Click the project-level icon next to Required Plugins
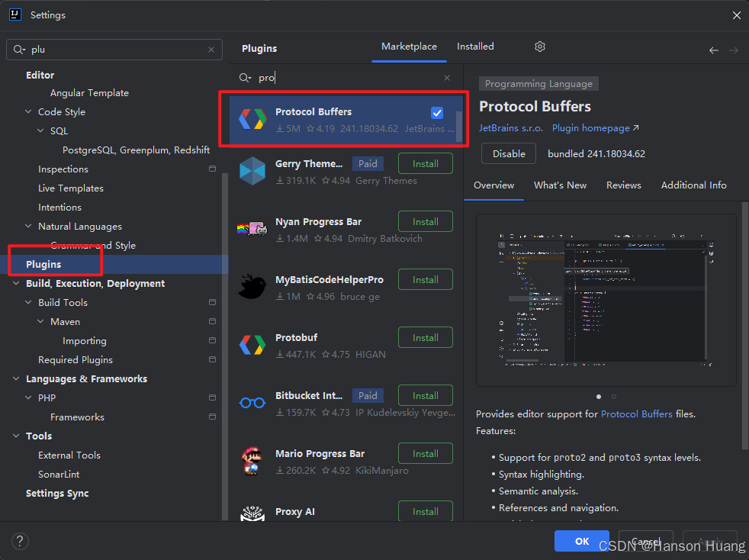The width and height of the screenshot is (749, 560). click(213, 359)
